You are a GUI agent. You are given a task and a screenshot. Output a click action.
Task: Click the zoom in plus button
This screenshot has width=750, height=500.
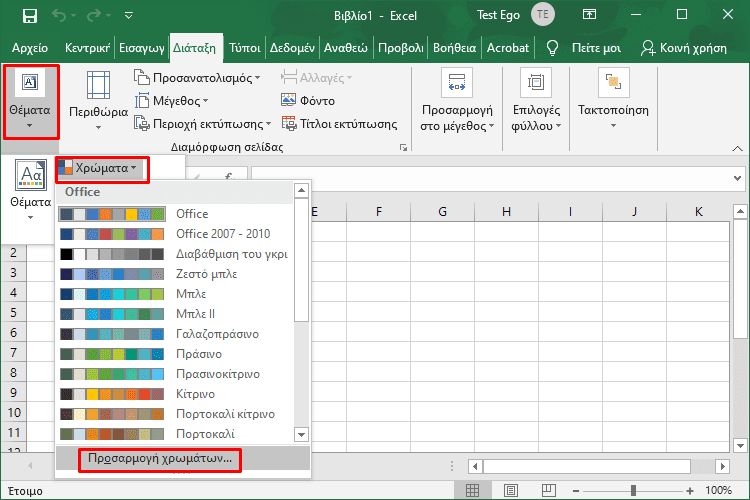(690, 491)
